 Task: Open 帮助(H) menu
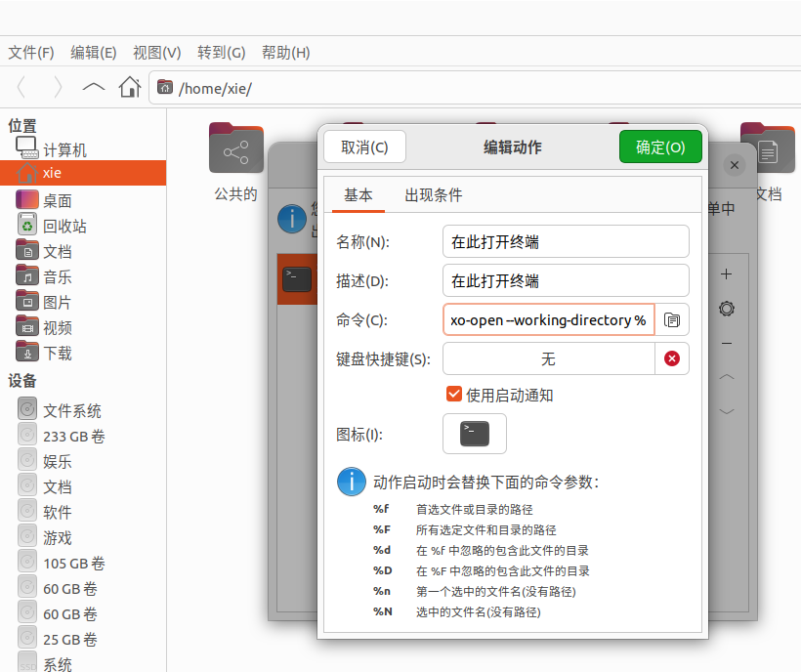point(285,52)
